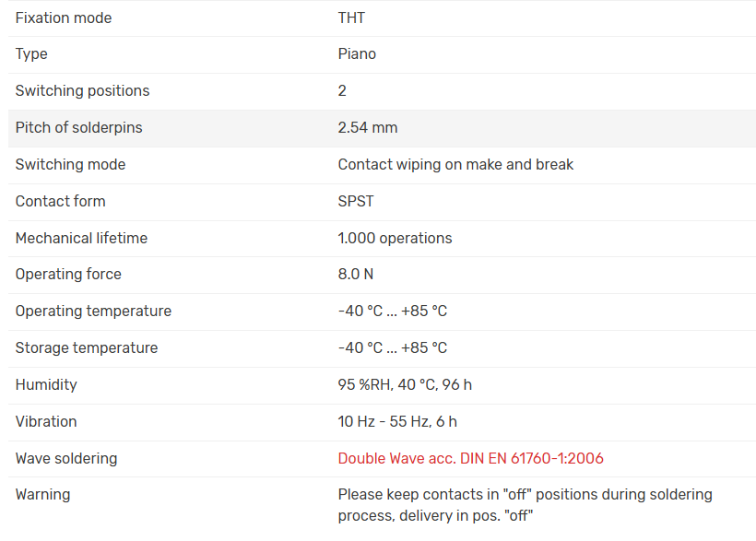Click the Mechanical lifetime label

[x=81, y=238]
